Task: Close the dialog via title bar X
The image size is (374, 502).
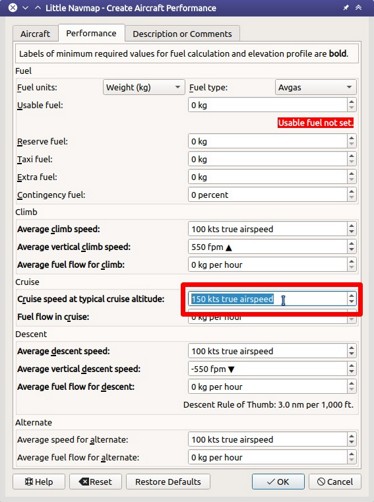Action: tap(13, 8)
